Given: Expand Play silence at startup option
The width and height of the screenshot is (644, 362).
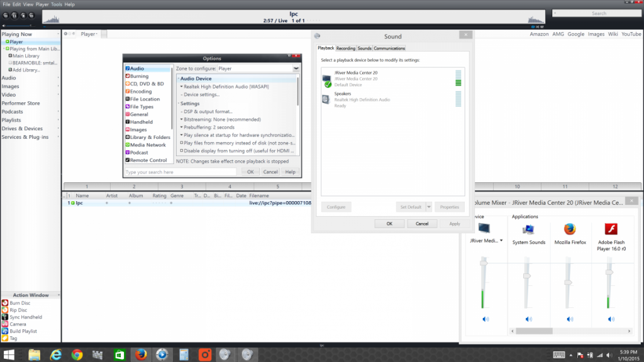Looking at the screenshot, I should (x=181, y=135).
